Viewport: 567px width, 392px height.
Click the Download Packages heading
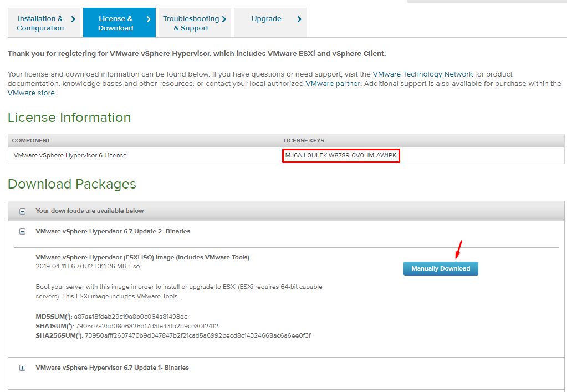[x=72, y=184]
